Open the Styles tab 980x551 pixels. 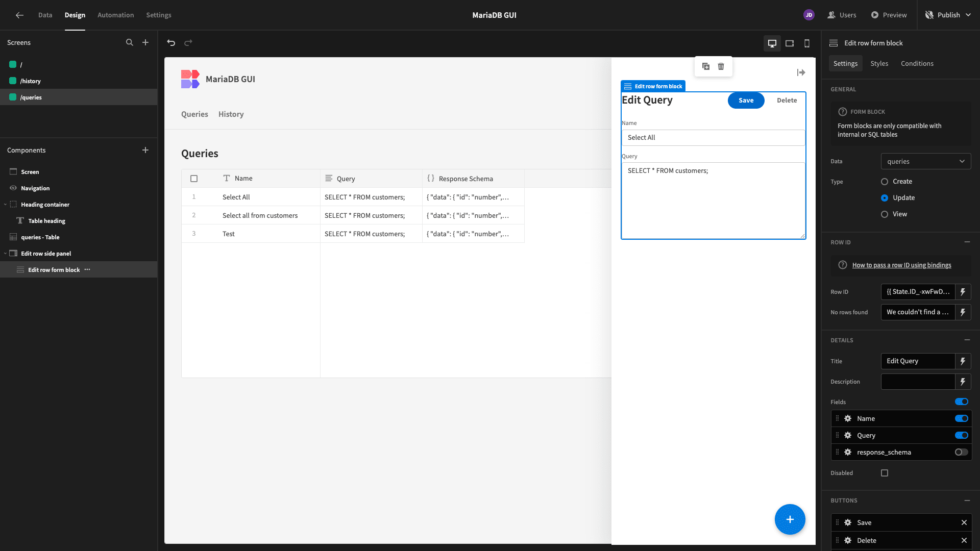[879, 63]
